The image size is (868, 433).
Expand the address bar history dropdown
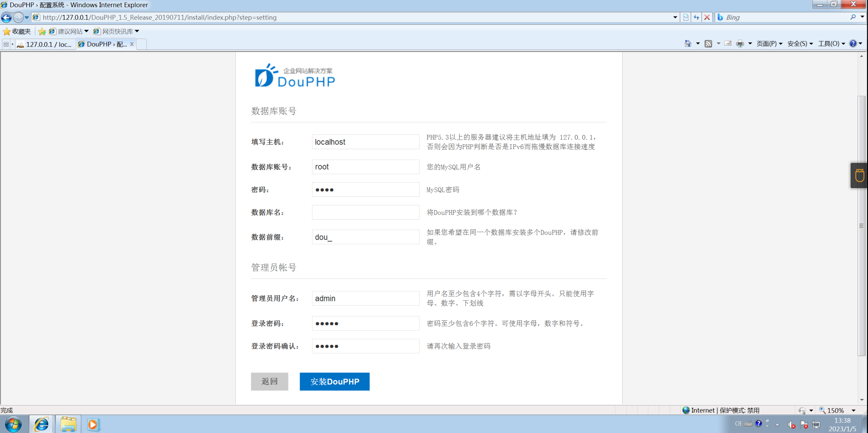coord(675,17)
